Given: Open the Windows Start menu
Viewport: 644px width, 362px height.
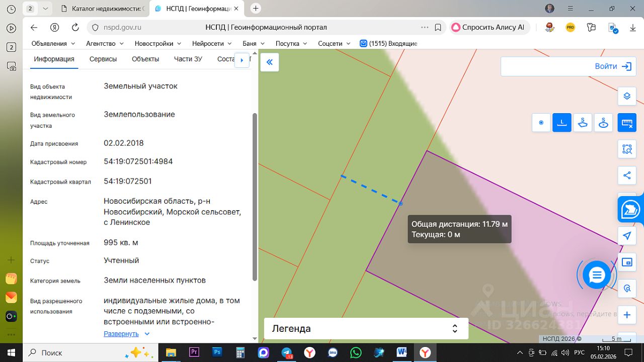Looking at the screenshot, I should [x=11, y=352].
